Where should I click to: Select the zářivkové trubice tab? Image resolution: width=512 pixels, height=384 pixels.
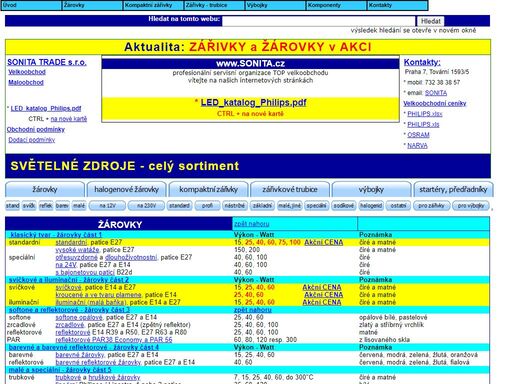(x=290, y=190)
